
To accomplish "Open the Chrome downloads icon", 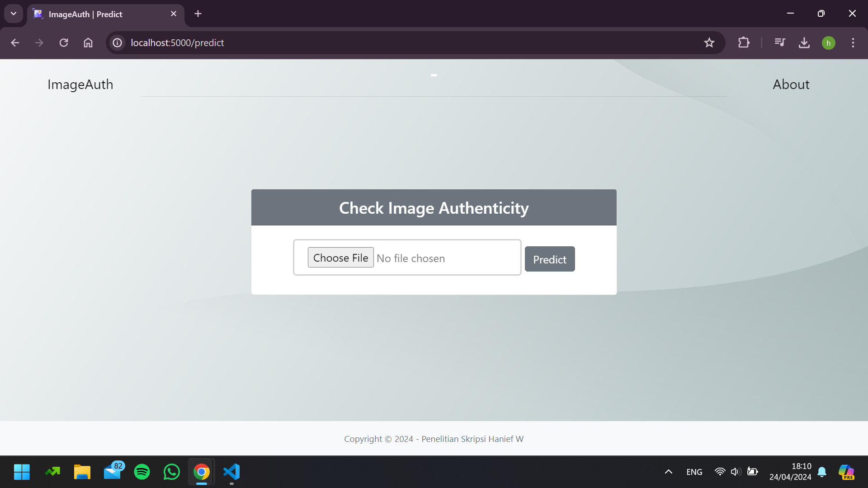I will [x=804, y=42].
